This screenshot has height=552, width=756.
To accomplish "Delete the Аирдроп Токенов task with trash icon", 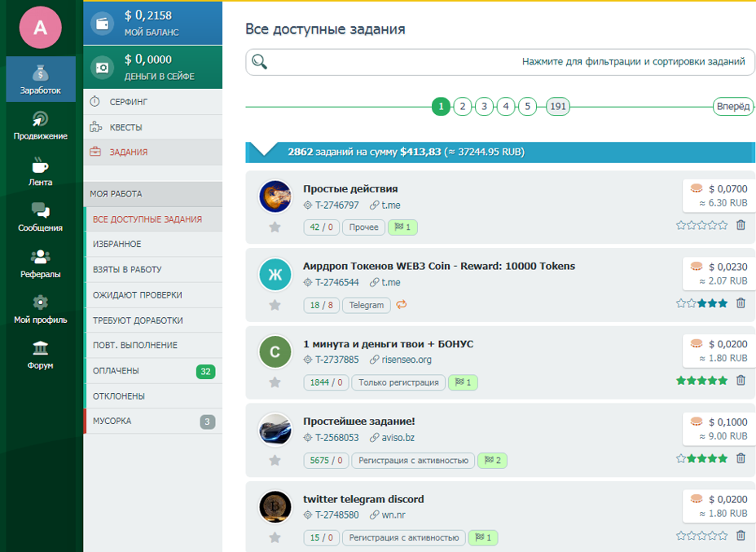I will pyautogui.click(x=741, y=303).
